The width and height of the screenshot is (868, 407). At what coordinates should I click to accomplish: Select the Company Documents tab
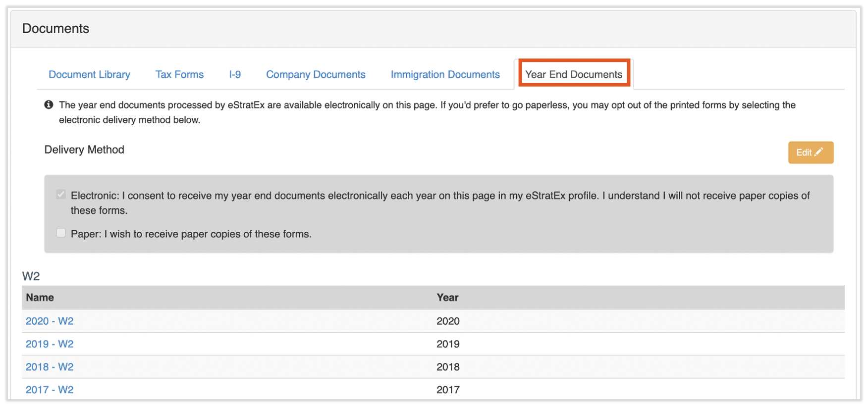(316, 74)
